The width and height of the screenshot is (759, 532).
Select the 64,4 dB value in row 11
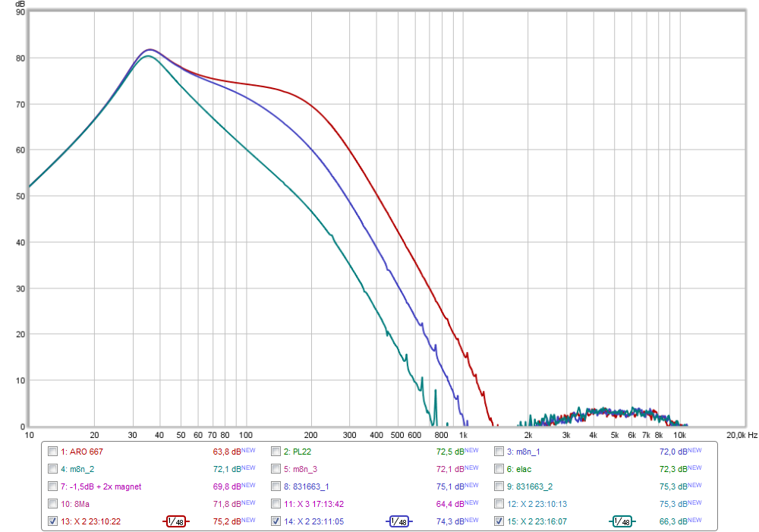coord(450,504)
